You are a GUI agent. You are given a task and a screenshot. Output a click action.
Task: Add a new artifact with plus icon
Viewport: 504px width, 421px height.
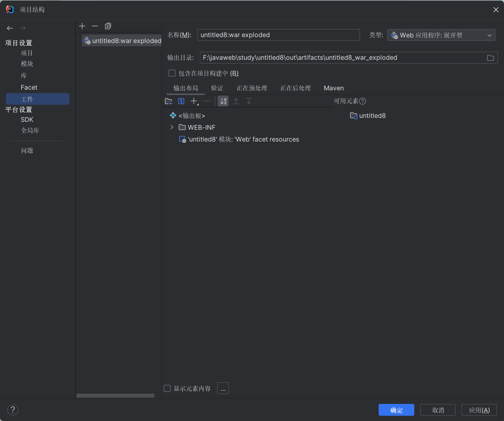82,26
